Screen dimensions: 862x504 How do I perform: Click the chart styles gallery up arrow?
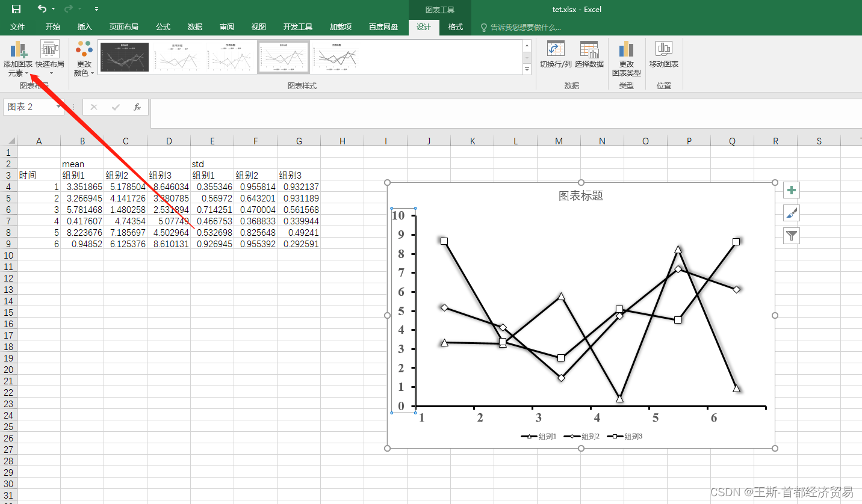click(527, 46)
